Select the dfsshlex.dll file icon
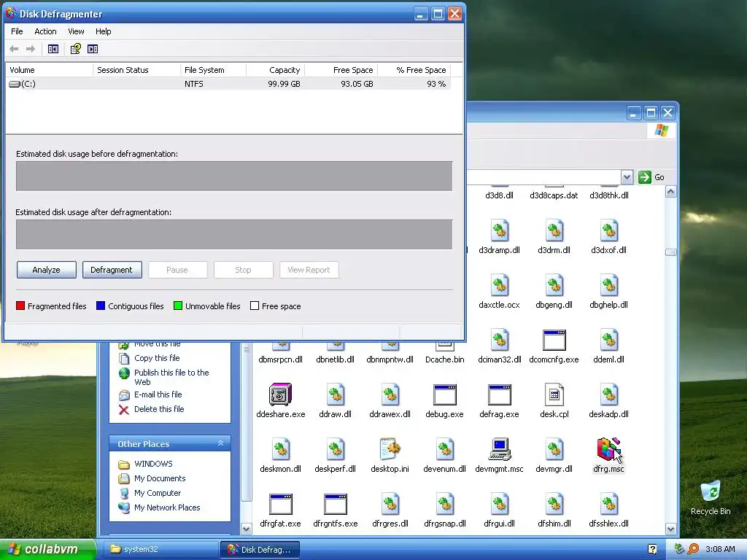747x560 pixels. click(609, 505)
